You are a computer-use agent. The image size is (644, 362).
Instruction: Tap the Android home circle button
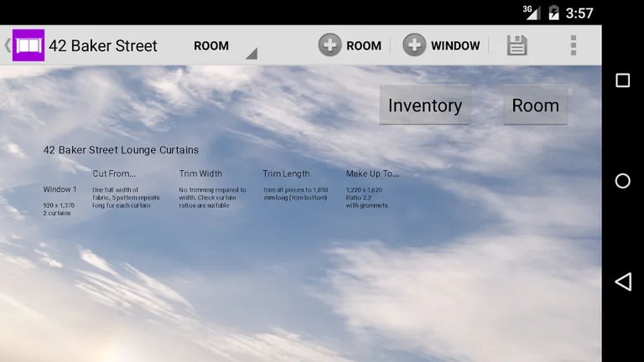coord(623,181)
